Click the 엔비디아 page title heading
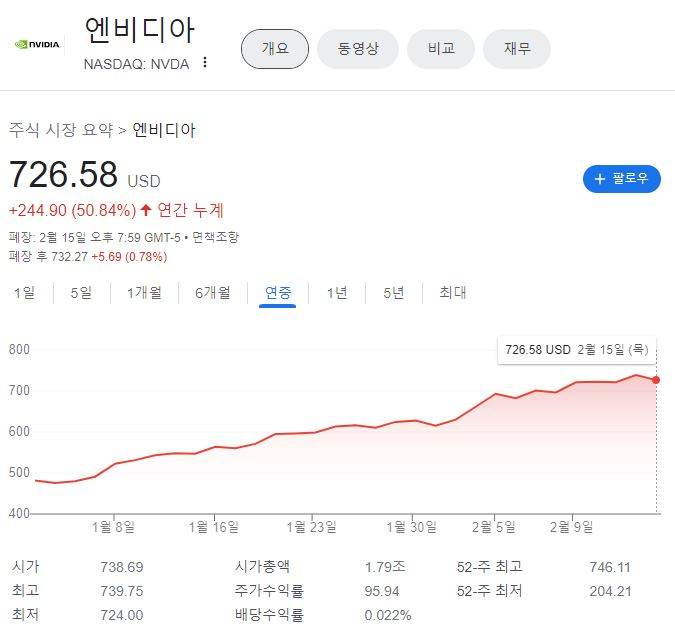This screenshot has width=675, height=636. pyautogui.click(x=140, y=30)
